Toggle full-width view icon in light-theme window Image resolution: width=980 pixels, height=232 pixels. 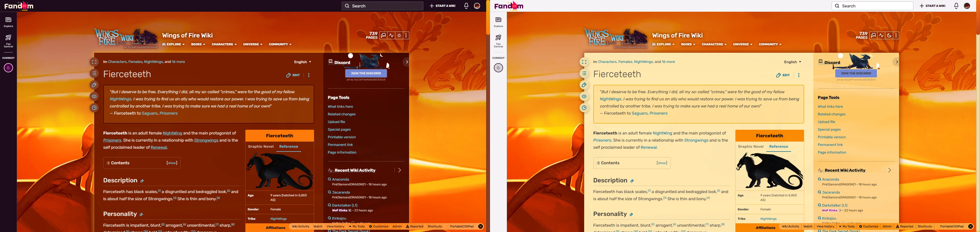pos(584,62)
